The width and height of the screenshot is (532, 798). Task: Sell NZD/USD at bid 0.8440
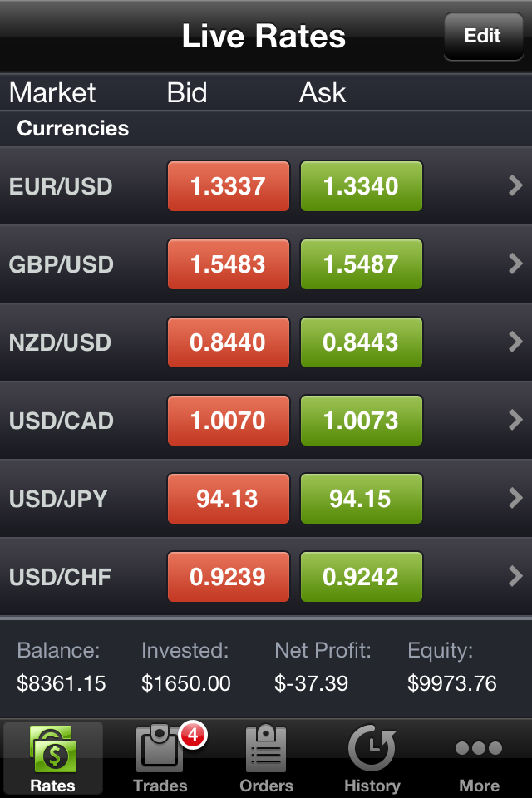pyautogui.click(x=229, y=342)
